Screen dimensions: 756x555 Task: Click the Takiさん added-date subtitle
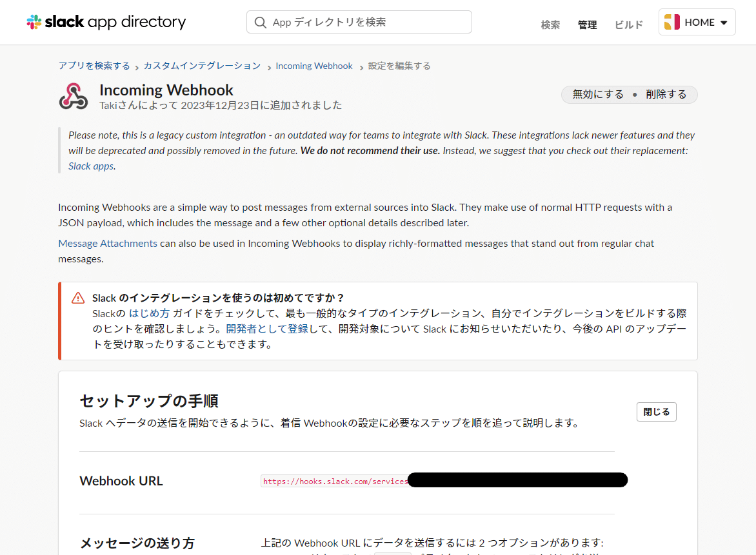[221, 105]
